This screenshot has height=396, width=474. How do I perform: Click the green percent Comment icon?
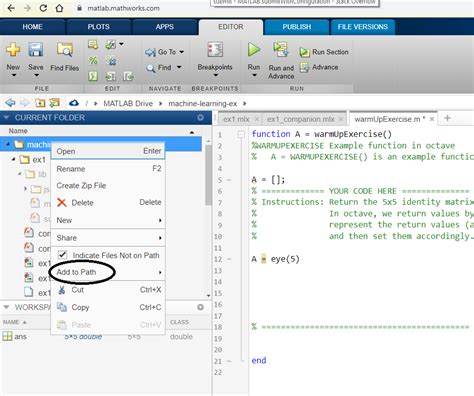(93, 60)
